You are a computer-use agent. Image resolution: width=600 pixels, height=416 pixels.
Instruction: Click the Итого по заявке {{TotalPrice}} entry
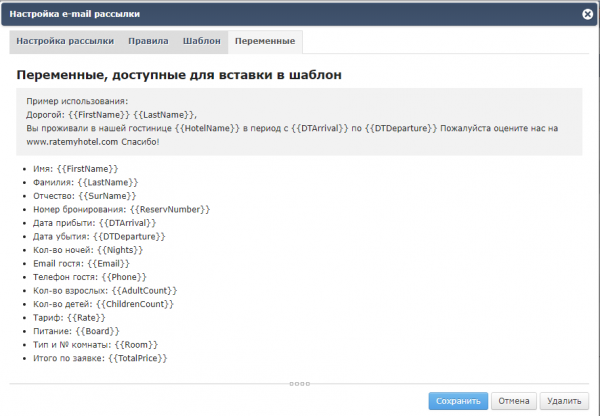[x=100, y=358]
